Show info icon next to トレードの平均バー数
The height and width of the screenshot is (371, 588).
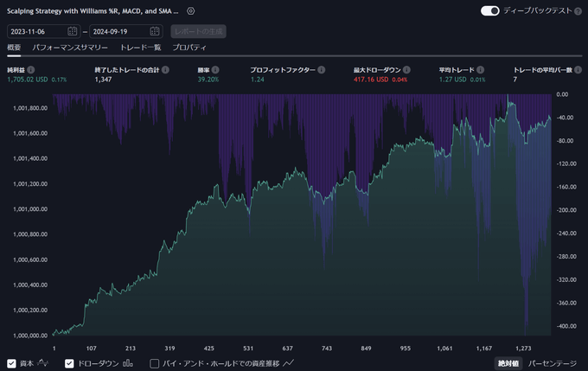tap(578, 70)
